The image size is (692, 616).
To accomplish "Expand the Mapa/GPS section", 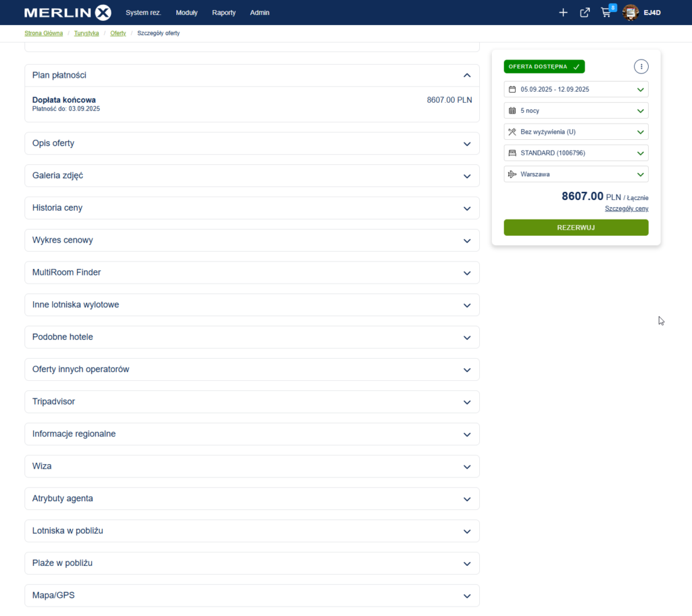I will (x=251, y=596).
